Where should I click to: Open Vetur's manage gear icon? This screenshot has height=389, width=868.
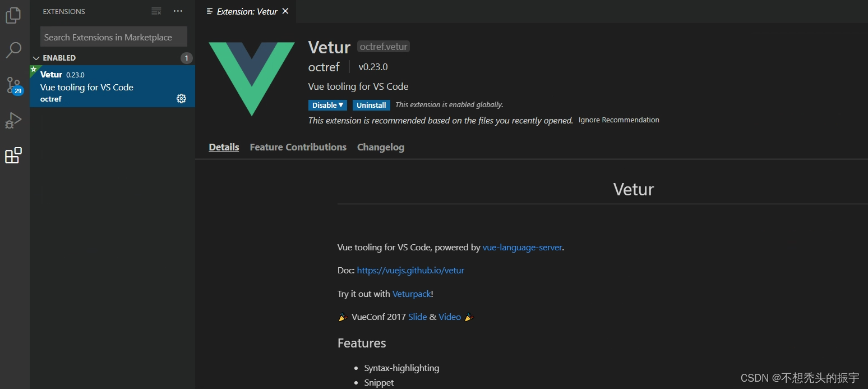click(x=181, y=98)
